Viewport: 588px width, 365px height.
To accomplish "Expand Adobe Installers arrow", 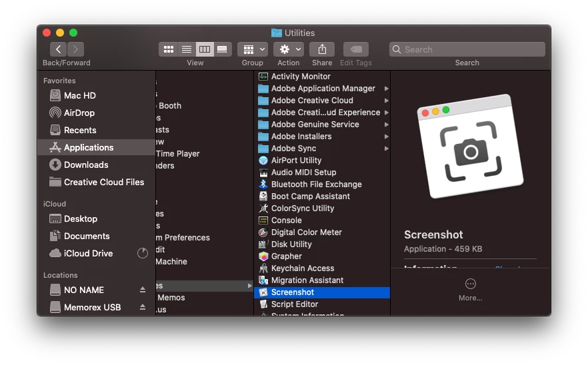I will point(386,137).
